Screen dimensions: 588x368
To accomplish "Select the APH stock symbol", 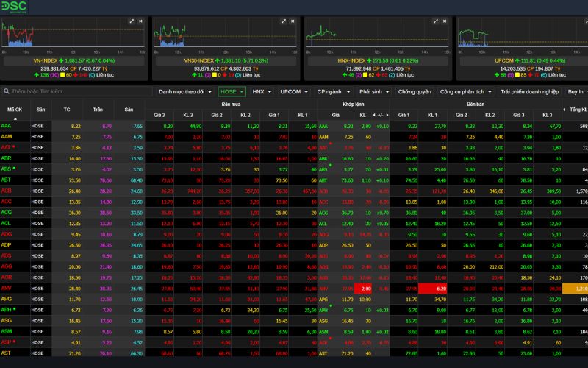I will pyautogui.click(x=6, y=310).
